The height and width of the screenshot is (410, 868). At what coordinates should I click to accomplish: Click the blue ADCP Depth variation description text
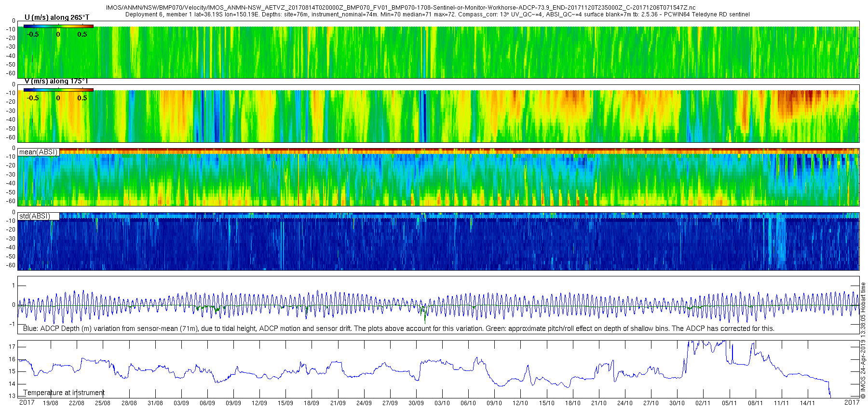tap(398, 328)
